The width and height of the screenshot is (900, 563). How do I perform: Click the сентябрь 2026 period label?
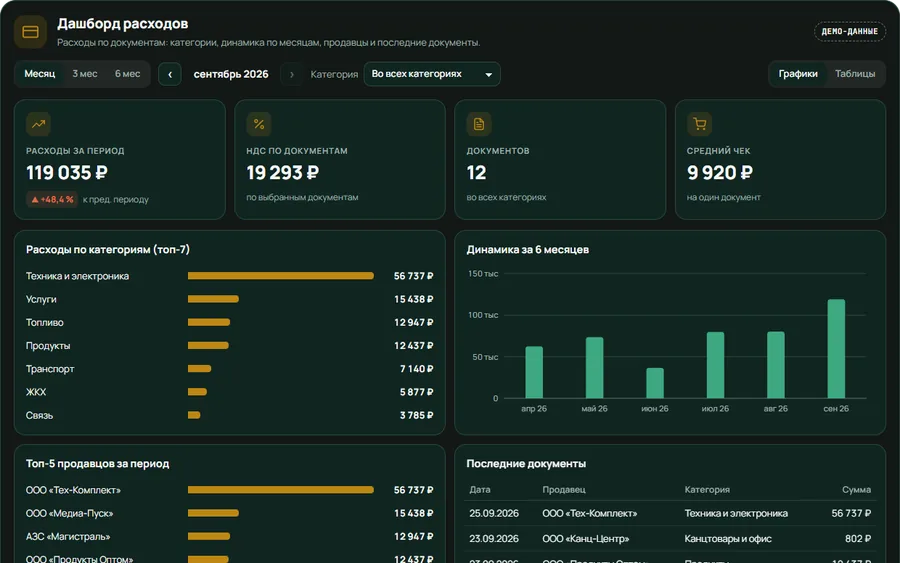[x=231, y=74]
